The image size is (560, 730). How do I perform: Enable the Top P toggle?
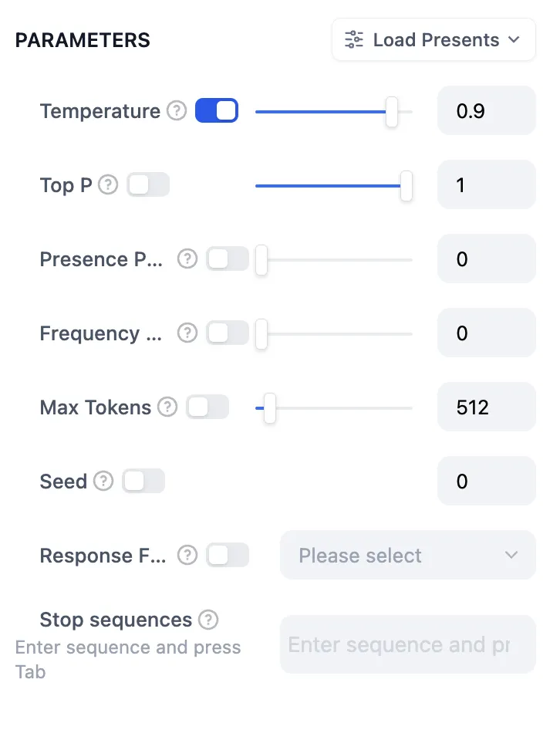click(x=148, y=185)
